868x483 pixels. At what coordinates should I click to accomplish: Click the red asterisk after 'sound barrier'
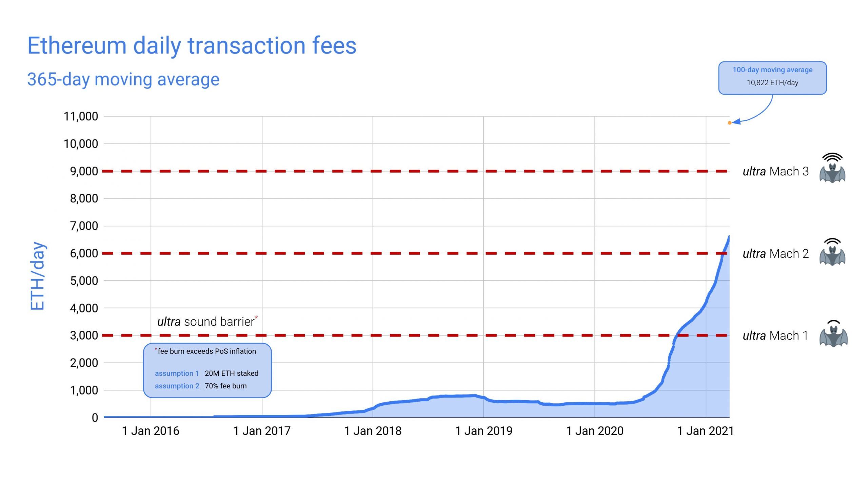tap(256, 318)
